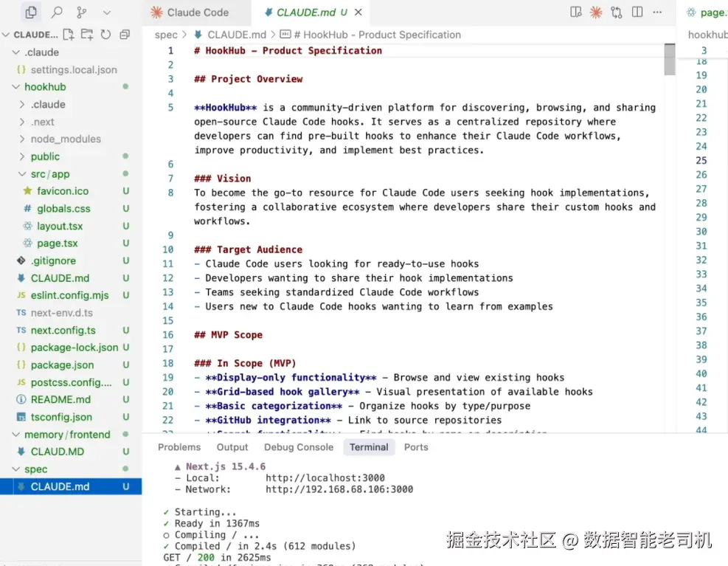Click the New Folder icon in Explorer header
Screen dimensions: 728x566
[87, 35]
